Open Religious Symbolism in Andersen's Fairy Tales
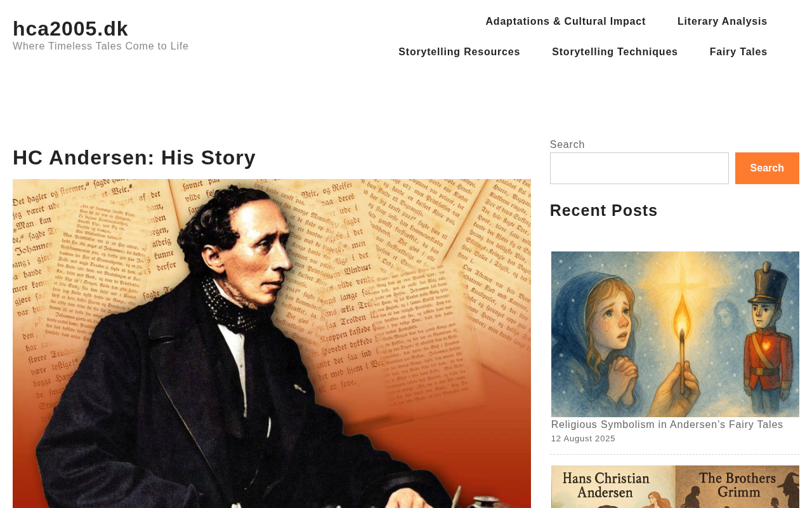812x508 pixels. (x=667, y=425)
